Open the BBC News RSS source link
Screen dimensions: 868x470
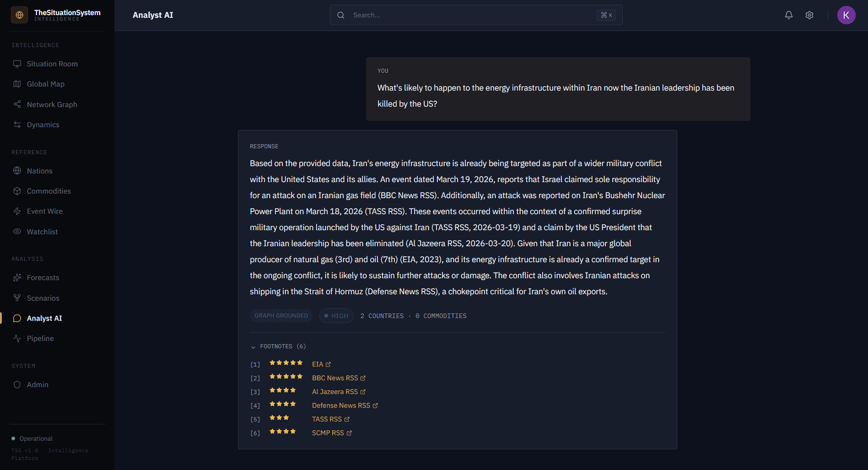tap(335, 378)
